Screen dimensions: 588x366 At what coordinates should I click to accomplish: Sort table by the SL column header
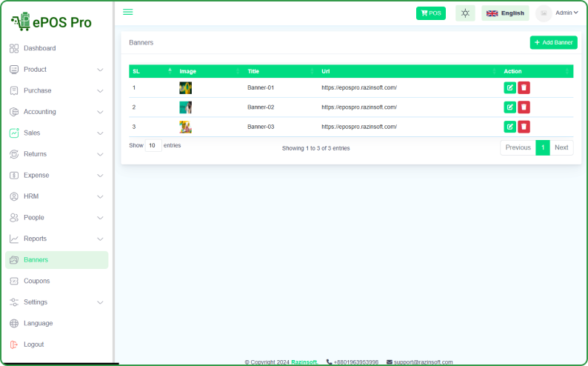pyautogui.click(x=151, y=71)
